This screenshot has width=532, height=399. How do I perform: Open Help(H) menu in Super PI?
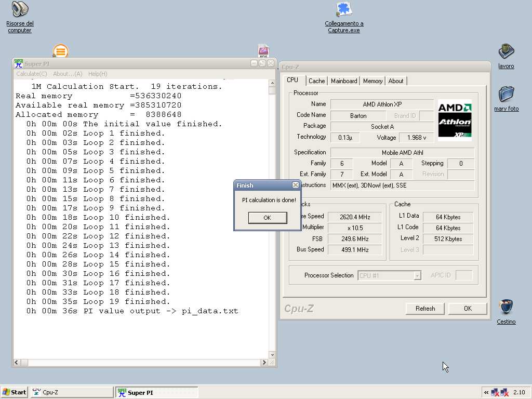tap(98, 74)
